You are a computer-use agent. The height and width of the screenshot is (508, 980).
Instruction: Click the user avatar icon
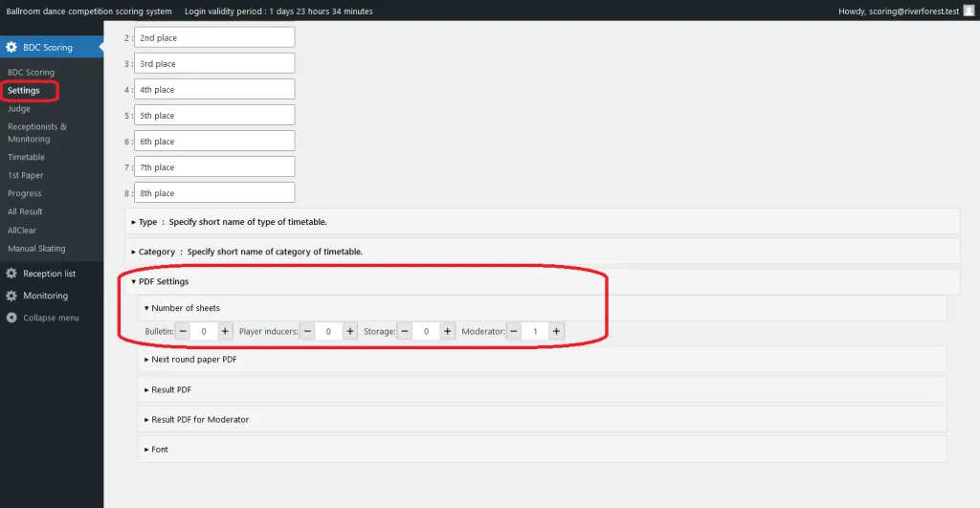(x=969, y=11)
